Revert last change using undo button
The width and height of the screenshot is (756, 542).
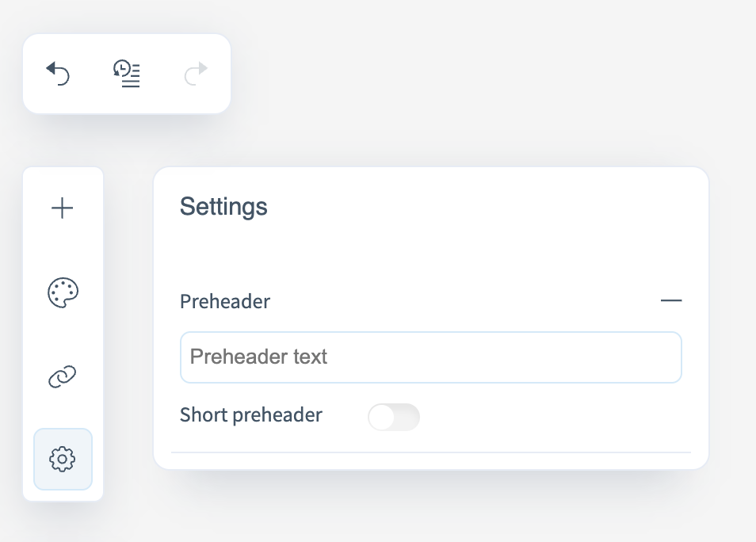(58, 74)
